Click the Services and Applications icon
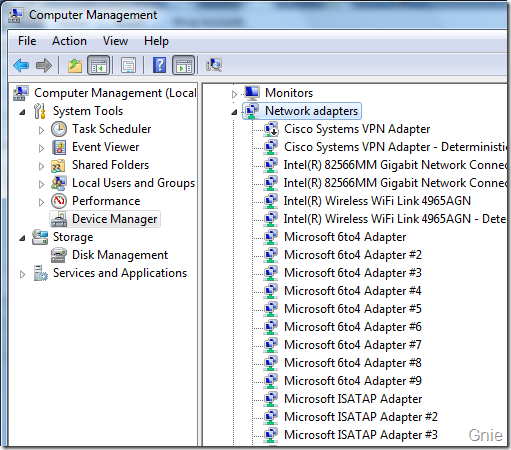The image size is (511, 450). [40, 273]
